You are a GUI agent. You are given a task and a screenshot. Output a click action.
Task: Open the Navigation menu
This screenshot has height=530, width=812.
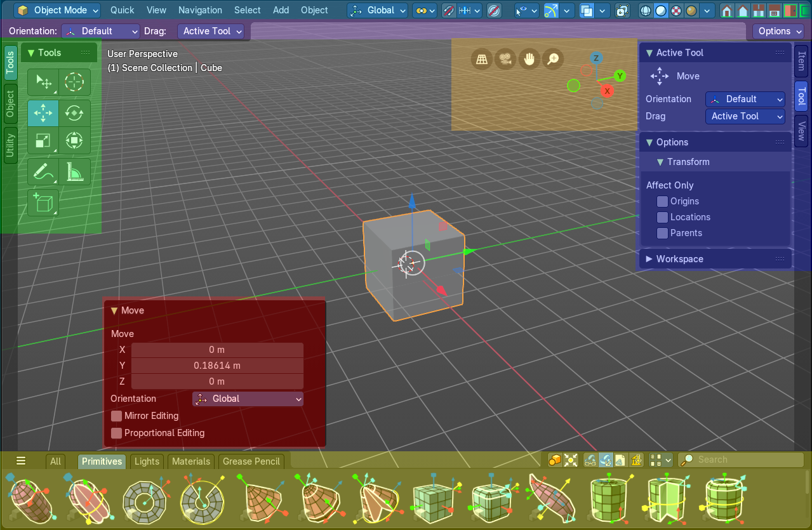coord(200,10)
